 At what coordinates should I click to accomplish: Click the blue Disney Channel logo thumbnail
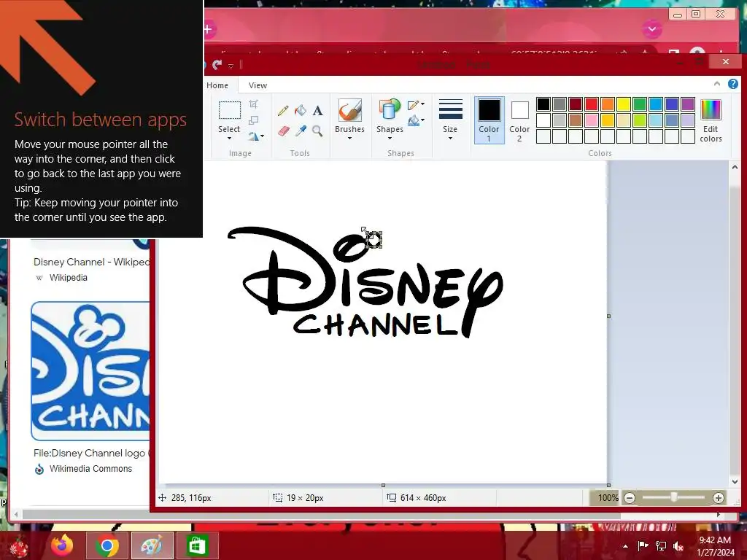[90, 371]
